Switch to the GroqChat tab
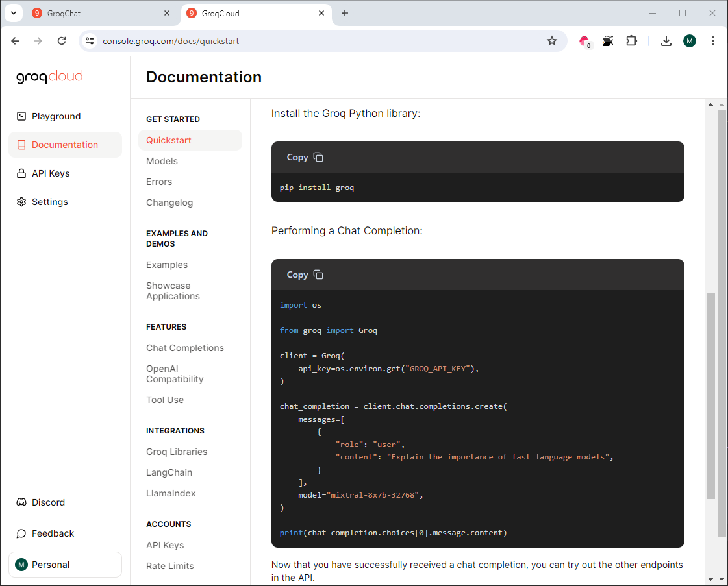 click(101, 13)
